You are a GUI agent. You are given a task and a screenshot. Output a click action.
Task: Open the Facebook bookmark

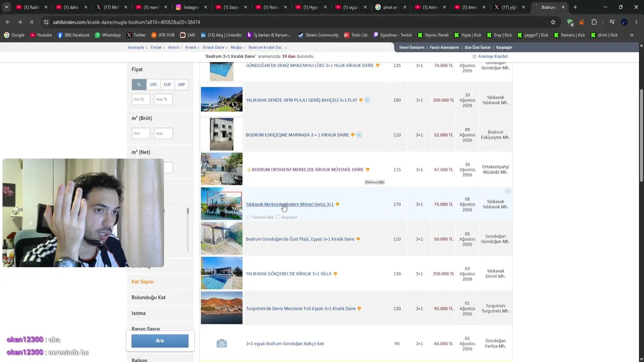pyautogui.click(x=73, y=35)
